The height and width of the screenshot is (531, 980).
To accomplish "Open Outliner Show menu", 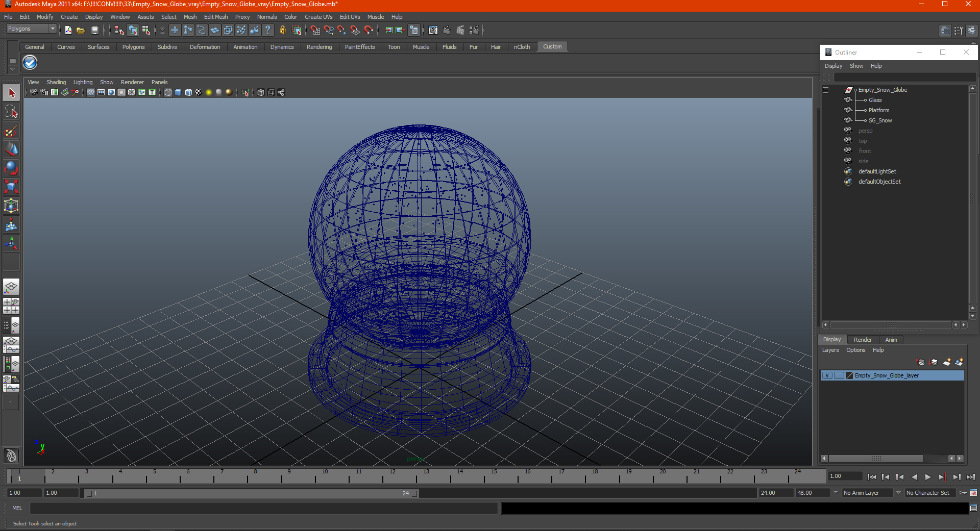I will click(x=856, y=66).
